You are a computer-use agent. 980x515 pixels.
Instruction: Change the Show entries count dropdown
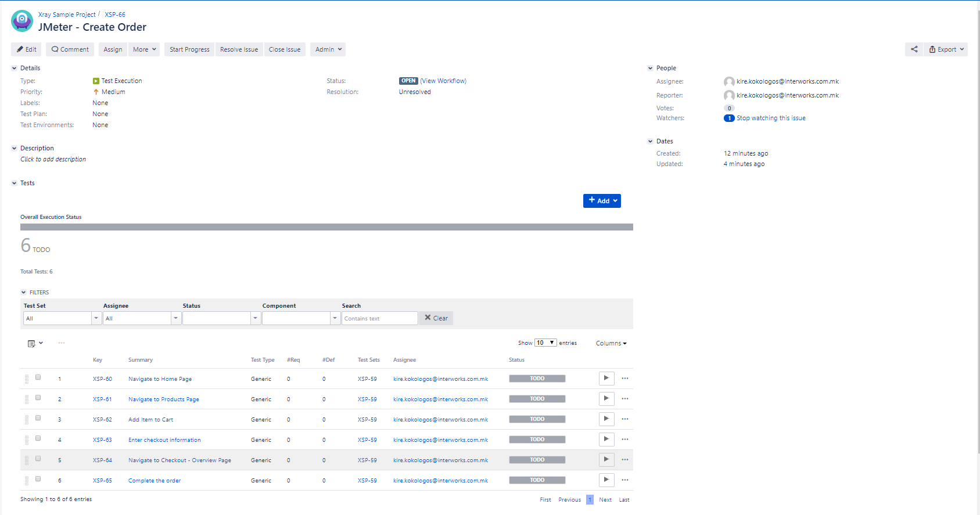tap(545, 343)
